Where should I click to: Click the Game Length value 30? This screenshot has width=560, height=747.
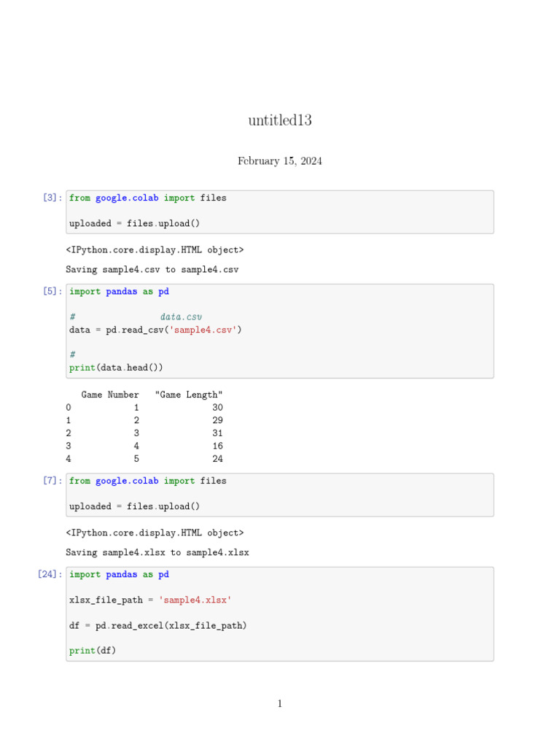(x=217, y=407)
